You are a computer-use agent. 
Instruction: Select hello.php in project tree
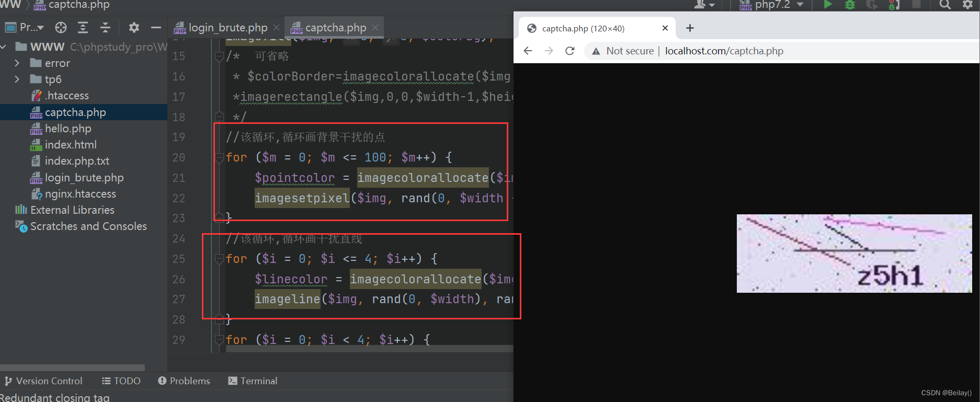point(61,129)
